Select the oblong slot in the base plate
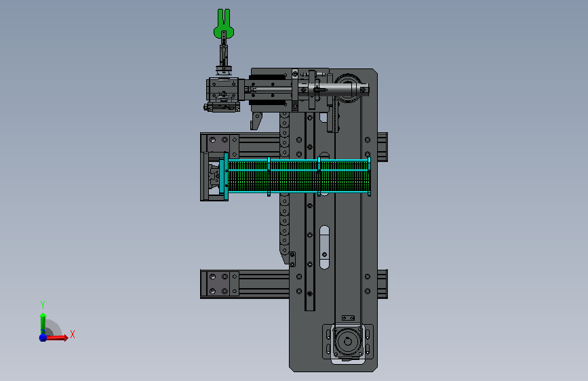 (x=324, y=247)
